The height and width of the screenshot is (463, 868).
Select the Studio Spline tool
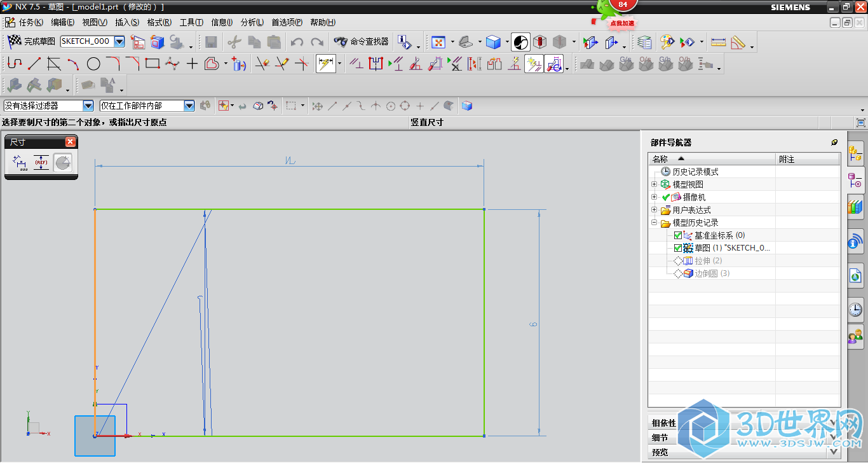172,64
